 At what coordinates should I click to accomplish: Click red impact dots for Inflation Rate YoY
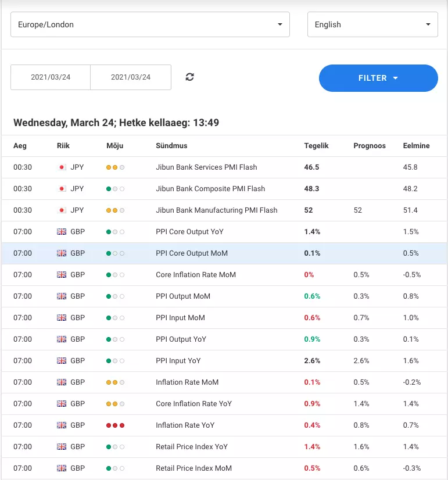pos(115,425)
